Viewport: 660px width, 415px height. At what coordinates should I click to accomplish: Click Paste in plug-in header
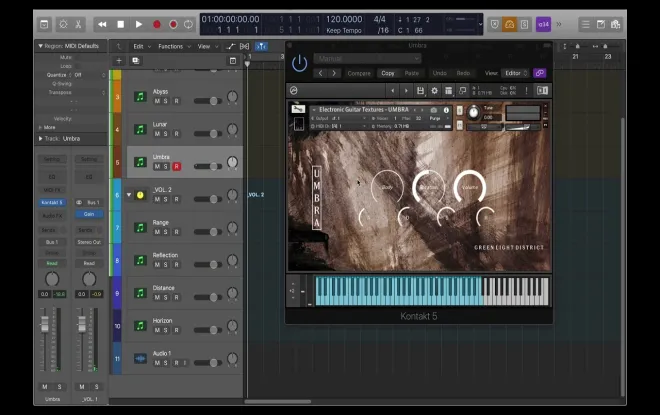pyautogui.click(x=412, y=73)
